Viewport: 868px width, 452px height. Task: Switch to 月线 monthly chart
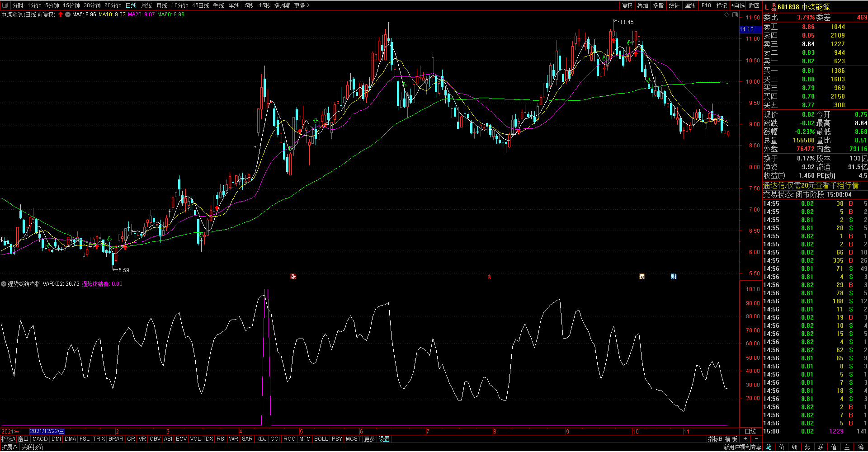click(x=161, y=5)
